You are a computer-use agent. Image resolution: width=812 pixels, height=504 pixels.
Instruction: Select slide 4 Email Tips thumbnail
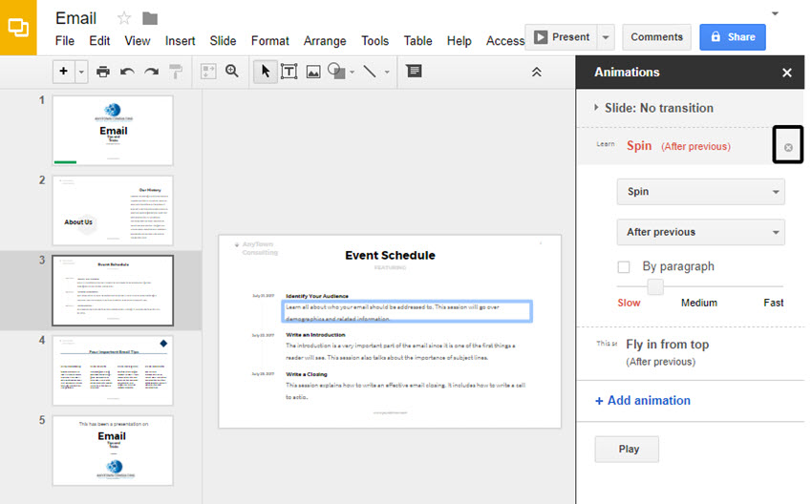113,370
